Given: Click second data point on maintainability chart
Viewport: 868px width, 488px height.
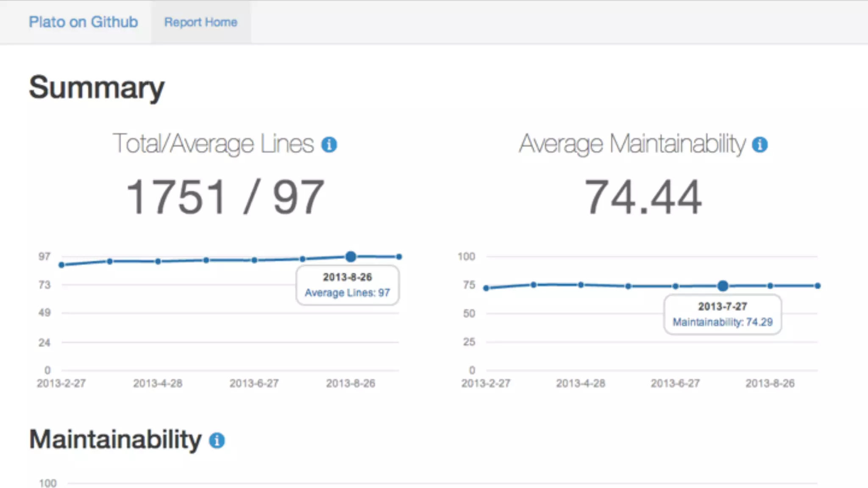Looking at the screenshot, I should point(534,285).
